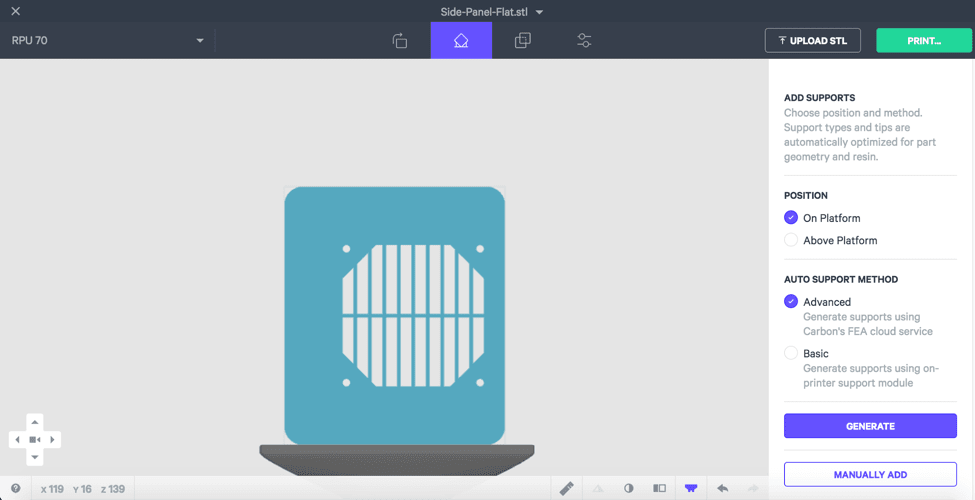
Task: Pan camera right with navigation arrow
Action: pyautogui.click(x=52, y=440)
